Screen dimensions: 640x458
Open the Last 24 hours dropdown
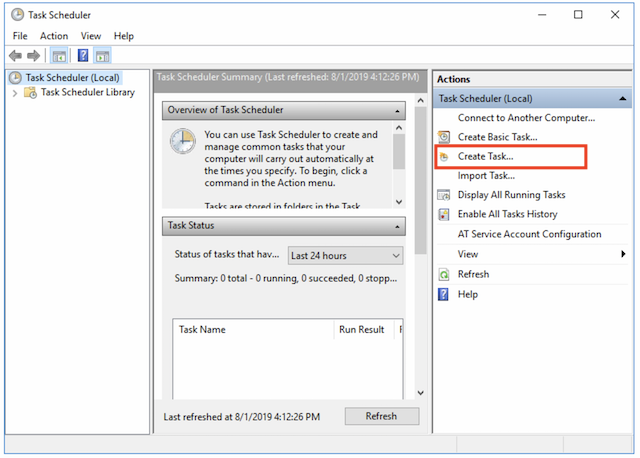click(x=345, y=256)
